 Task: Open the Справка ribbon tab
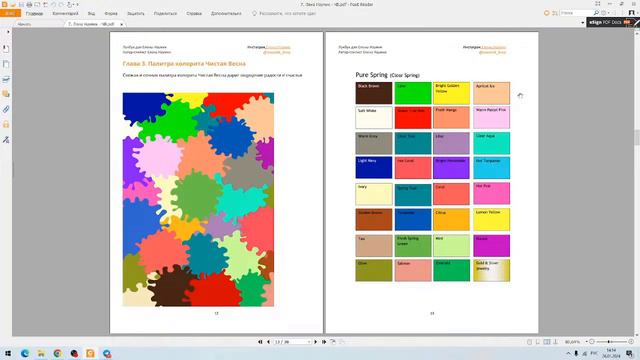(x=194, y=13)
